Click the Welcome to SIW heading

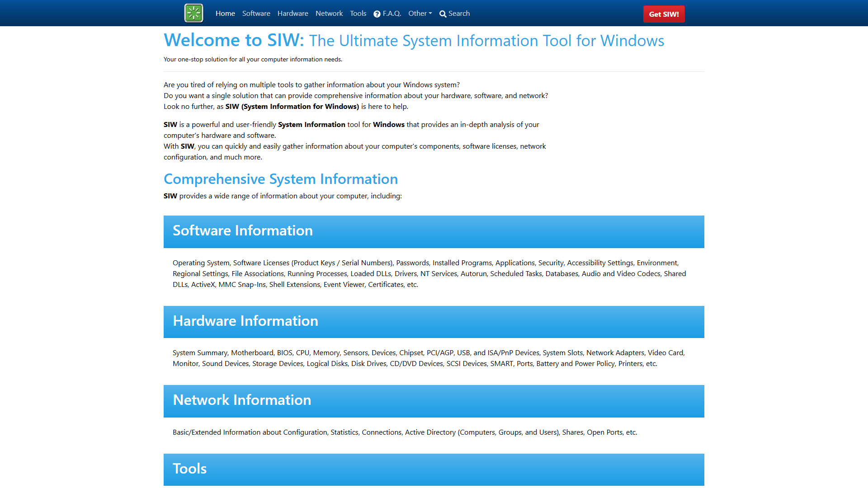[x=232, y=40]
